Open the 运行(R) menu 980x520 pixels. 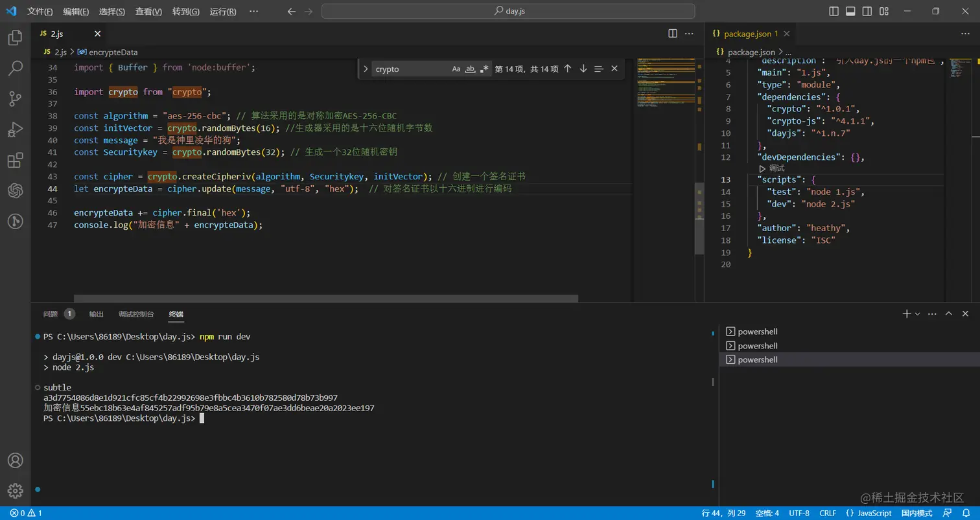(222, 12)
